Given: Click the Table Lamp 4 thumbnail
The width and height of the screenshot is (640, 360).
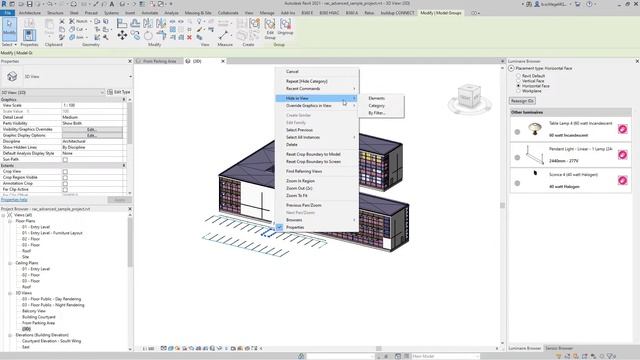Looking at the screenshot, I should coord(534,129).
